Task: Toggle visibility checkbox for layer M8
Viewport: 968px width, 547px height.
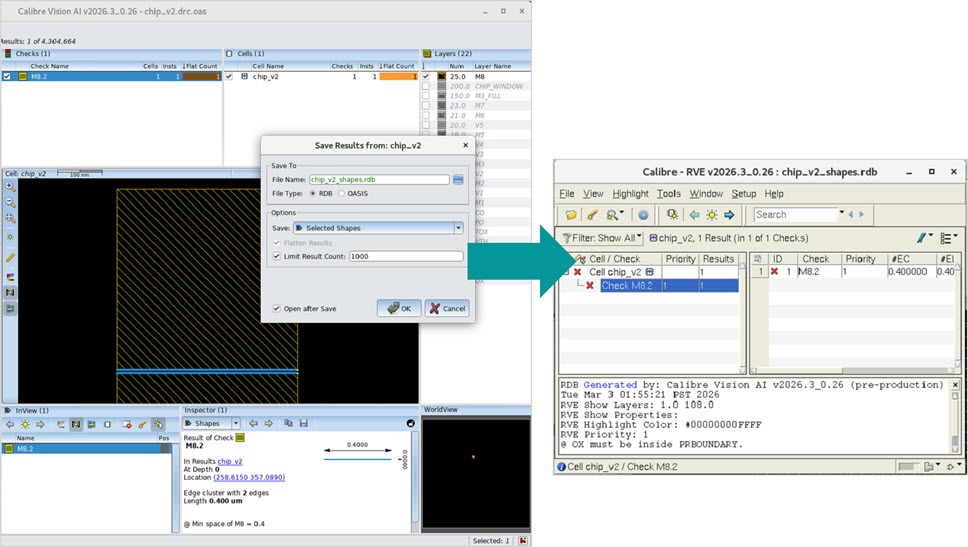Action: 426,77
